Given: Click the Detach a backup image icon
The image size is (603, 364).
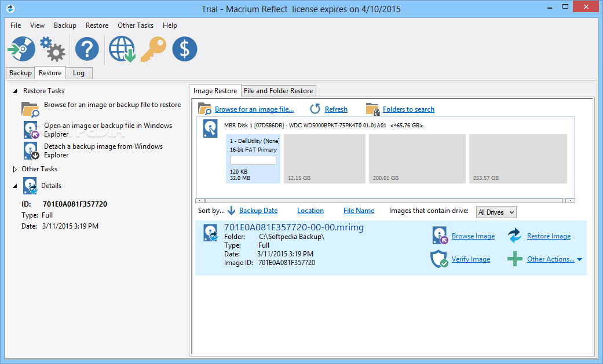Looking at the screenshot, I should [31, 150].
